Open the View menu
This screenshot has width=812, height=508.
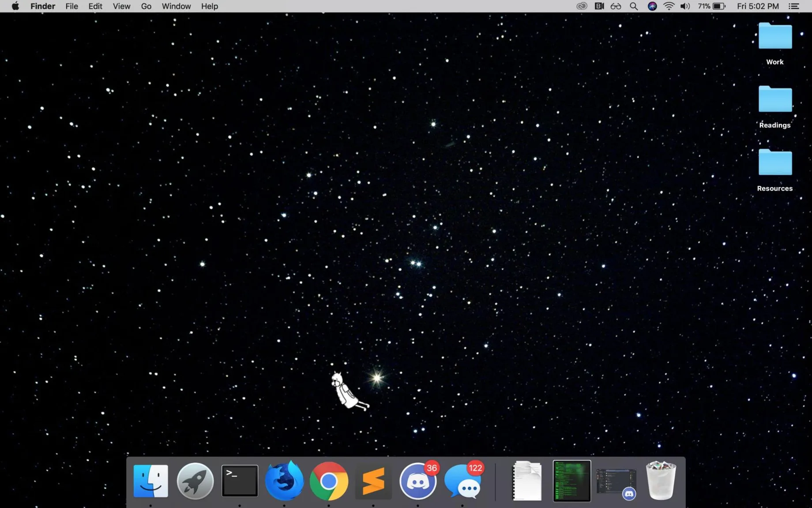121,6
